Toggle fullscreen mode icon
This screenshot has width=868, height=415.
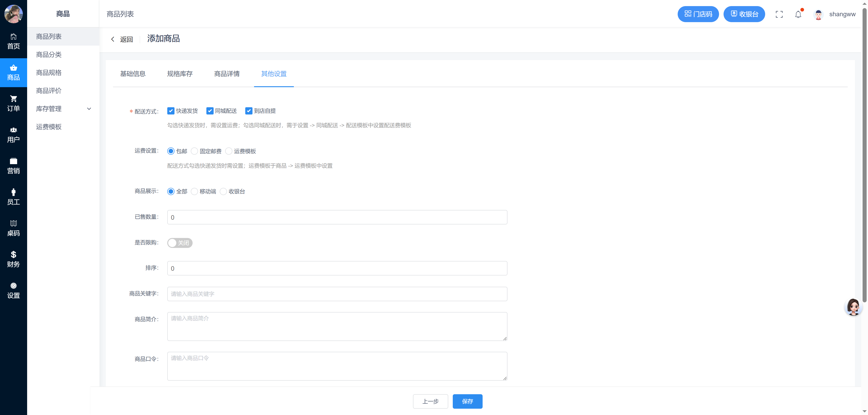pos(779,14)
